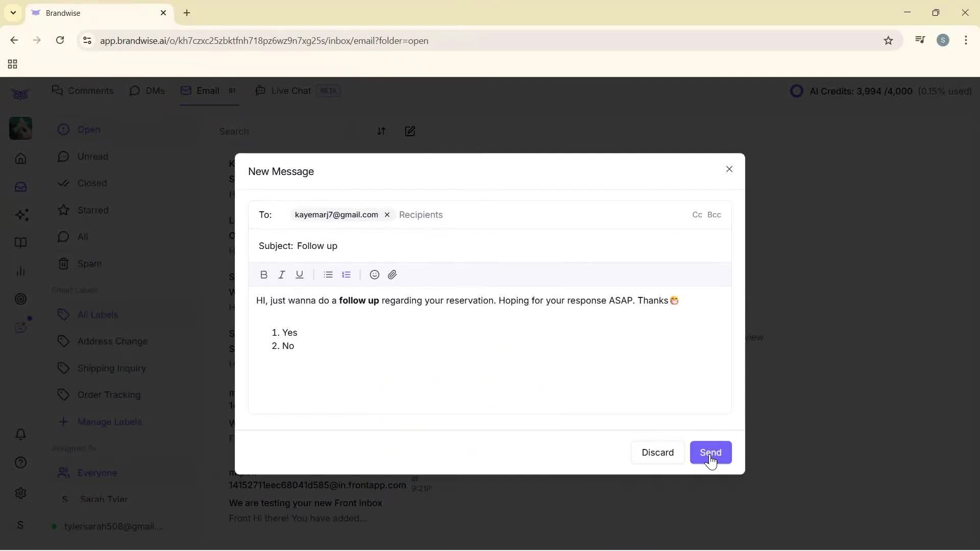Open Live Chat beta

click(x=290, y=90)
